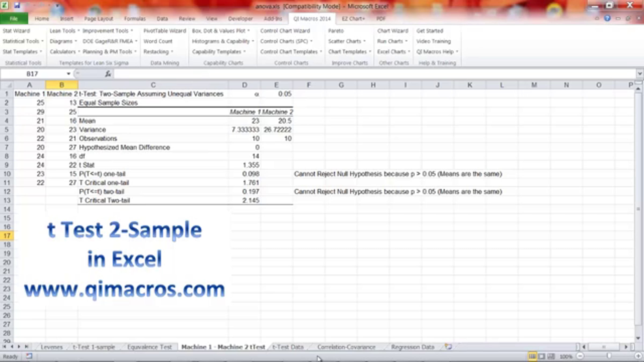Viewport: 644px width, 362px height.
Task: Switch to the EZ Chart+ tab
Action: click(x=353, y=19)
